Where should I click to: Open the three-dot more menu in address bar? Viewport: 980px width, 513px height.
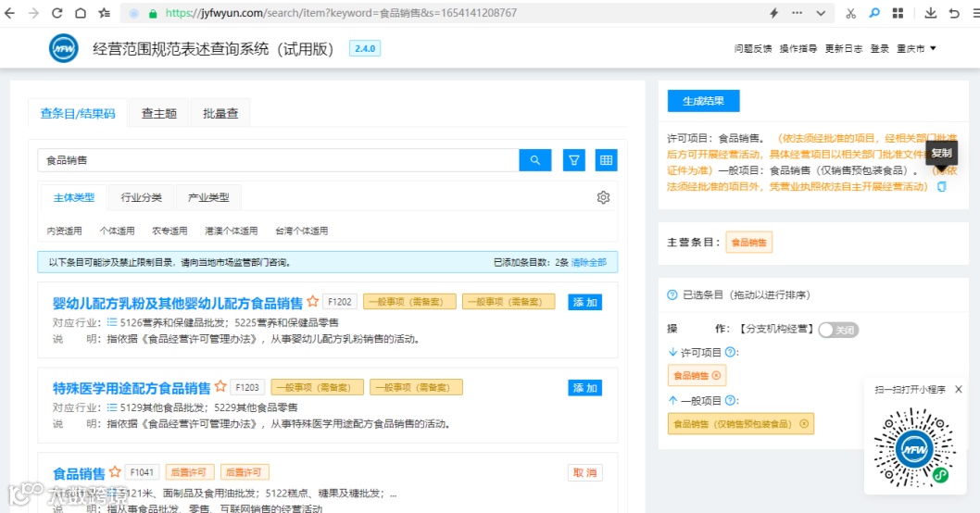(797, 13)
